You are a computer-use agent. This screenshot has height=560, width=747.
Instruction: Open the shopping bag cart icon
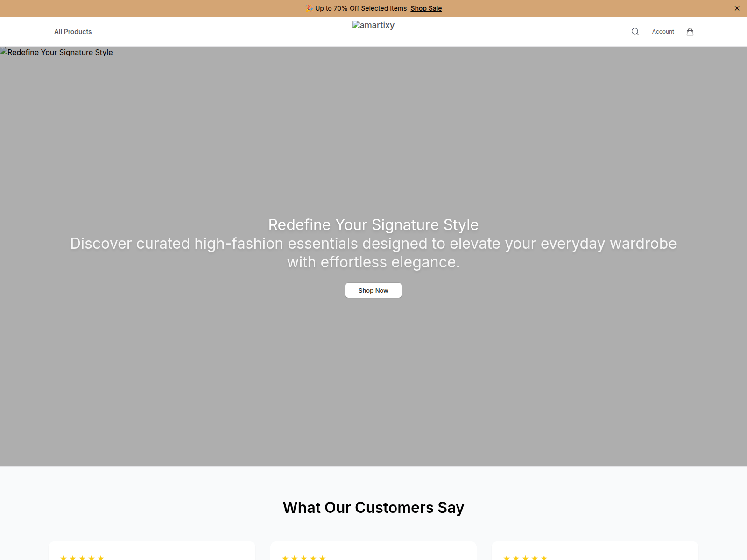[690, 32]
